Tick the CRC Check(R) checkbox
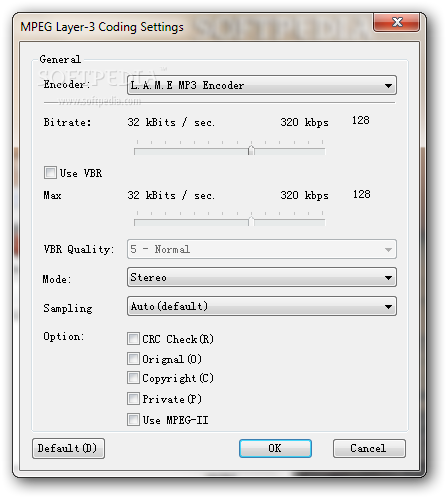 133,339
